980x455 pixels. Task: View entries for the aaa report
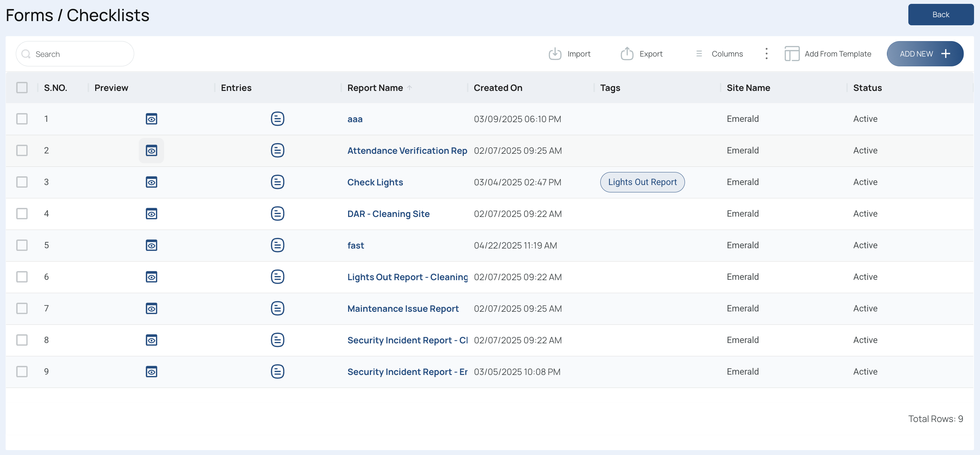click(277, 119)
